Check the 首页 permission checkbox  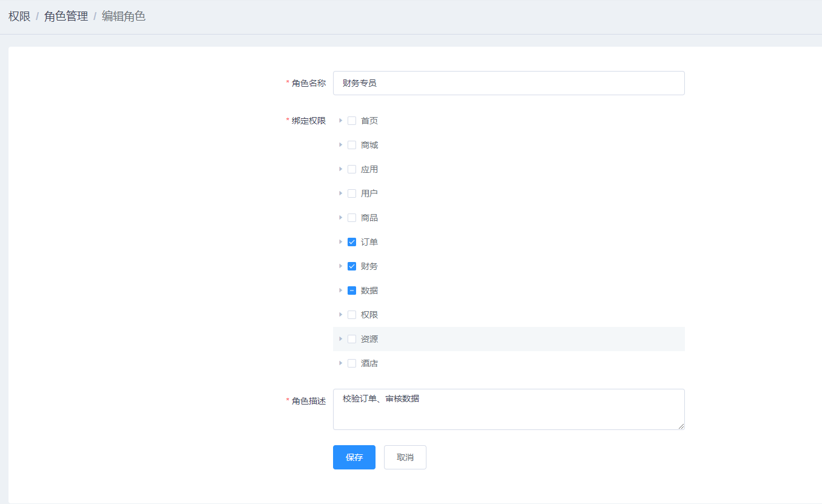pos(352,121)
